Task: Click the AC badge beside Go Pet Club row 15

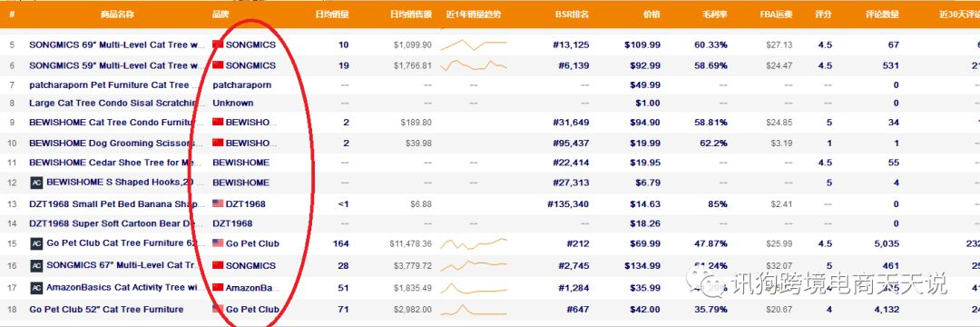Action: pyautogui.click(x=36, y=243)
